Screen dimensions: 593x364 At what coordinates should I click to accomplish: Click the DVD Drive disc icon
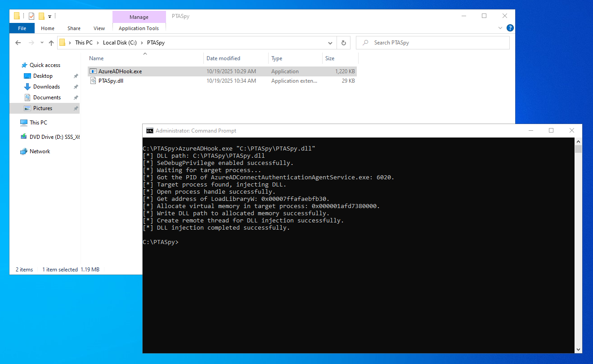pyautogui.click(x=24, y=137)
